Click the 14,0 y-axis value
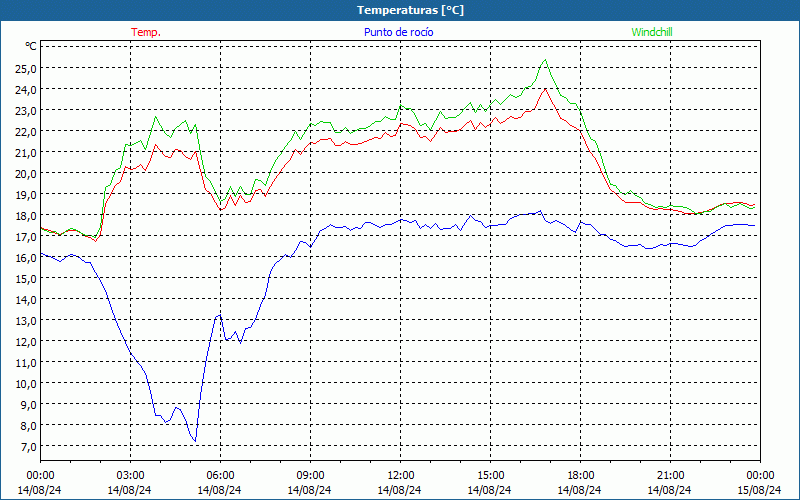The width and height of the screenshot is (800, 500). [x=26, y=299]
